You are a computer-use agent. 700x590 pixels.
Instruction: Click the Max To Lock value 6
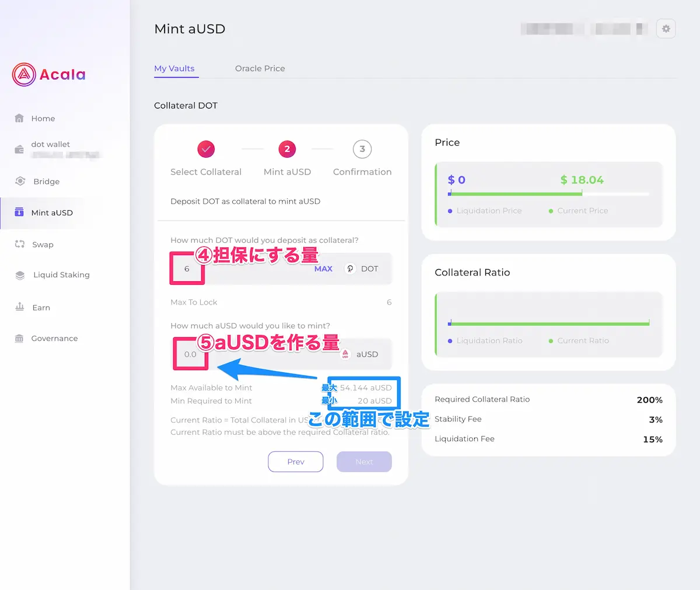(389, 302)
